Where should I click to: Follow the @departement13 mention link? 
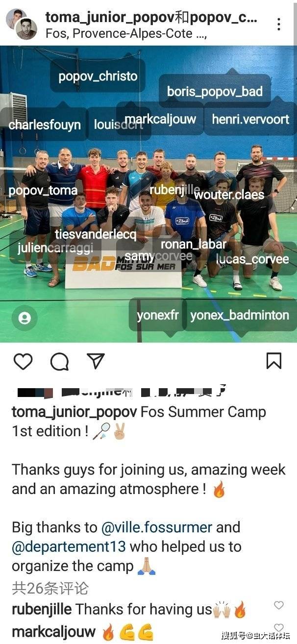pos(69,546)
